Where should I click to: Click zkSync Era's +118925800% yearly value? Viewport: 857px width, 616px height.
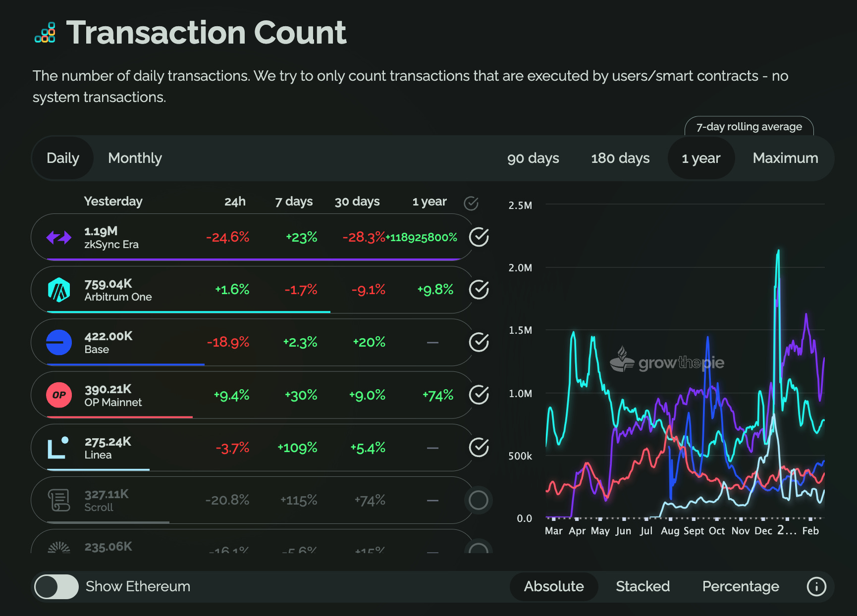pos(422,238)
